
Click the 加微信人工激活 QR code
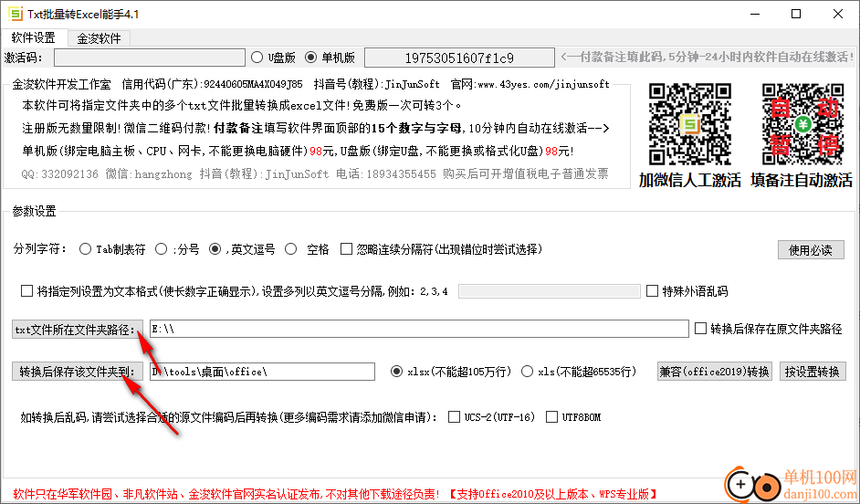690,124
